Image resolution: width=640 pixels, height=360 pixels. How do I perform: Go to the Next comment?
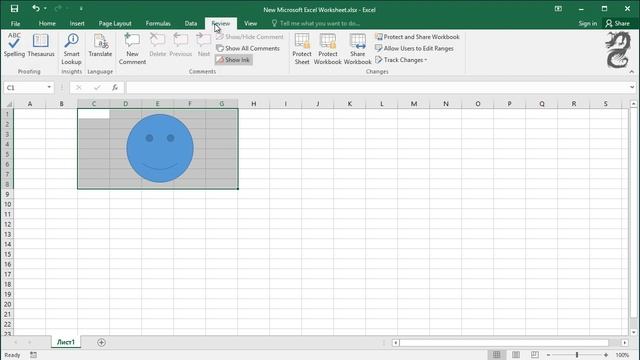(203, 45)
